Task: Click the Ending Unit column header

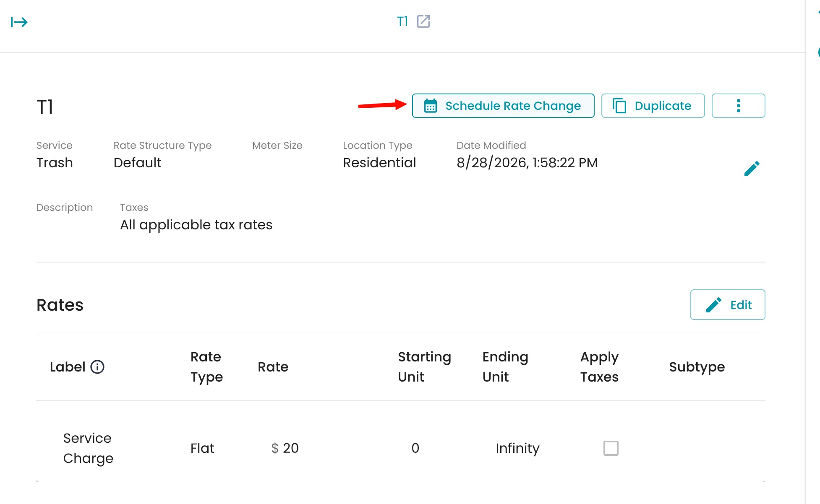Action: 505,367
